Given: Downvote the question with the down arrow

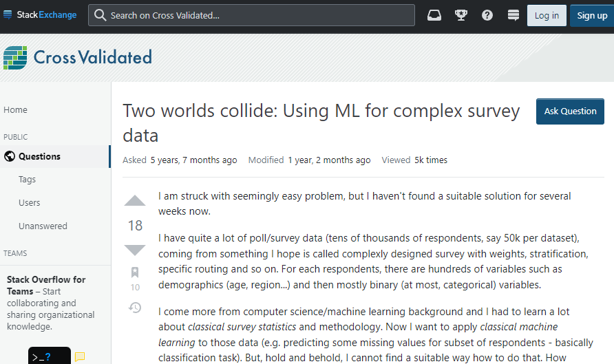Looking at the screenshot, I should [x=135, y=250].
